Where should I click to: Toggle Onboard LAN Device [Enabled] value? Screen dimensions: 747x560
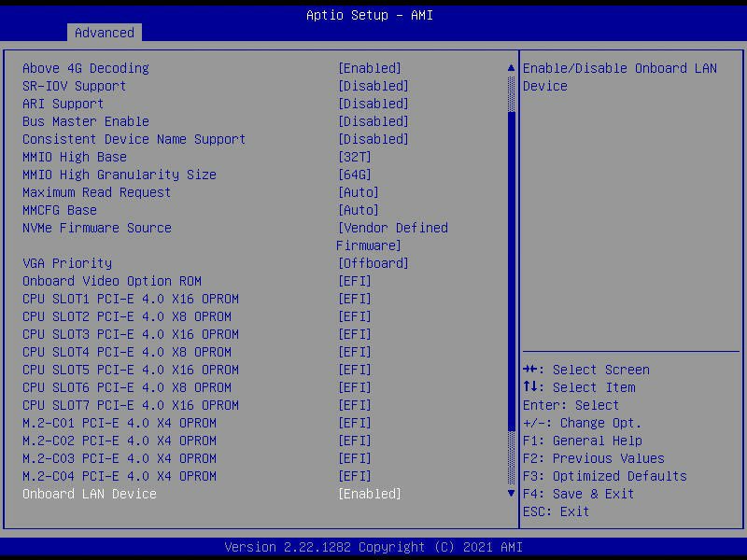click(369, 494)
